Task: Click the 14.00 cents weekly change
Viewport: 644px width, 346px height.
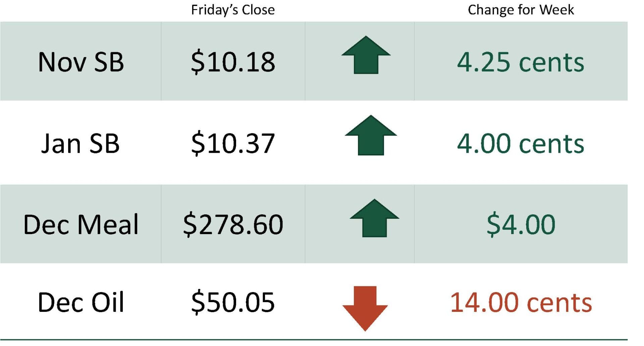Action: click(x=521, y=302)
